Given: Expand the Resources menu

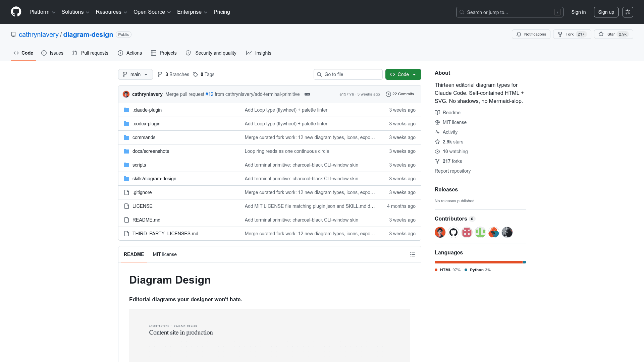Looking at the screenshot, I should point(111,12).
